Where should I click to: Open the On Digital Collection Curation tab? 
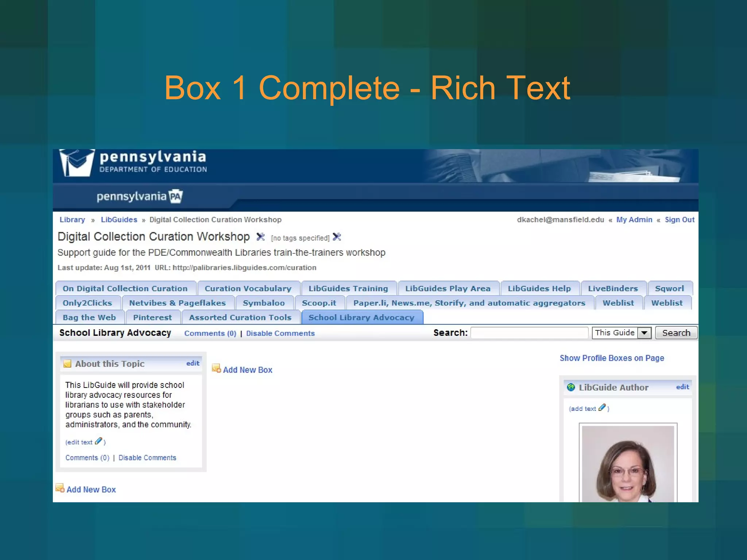(x=125, y=288)
